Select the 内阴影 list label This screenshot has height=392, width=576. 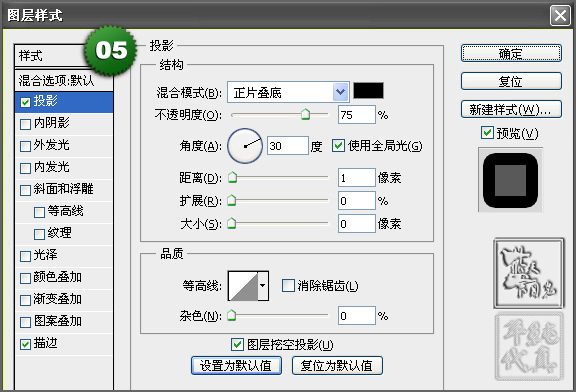(x=52, y=123)
